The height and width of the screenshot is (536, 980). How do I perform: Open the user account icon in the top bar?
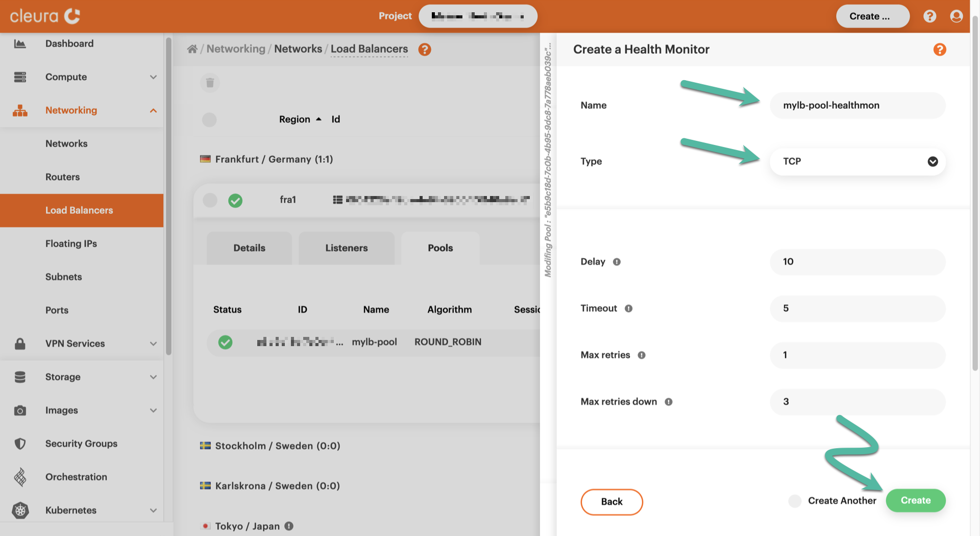(x=956, y=16)
